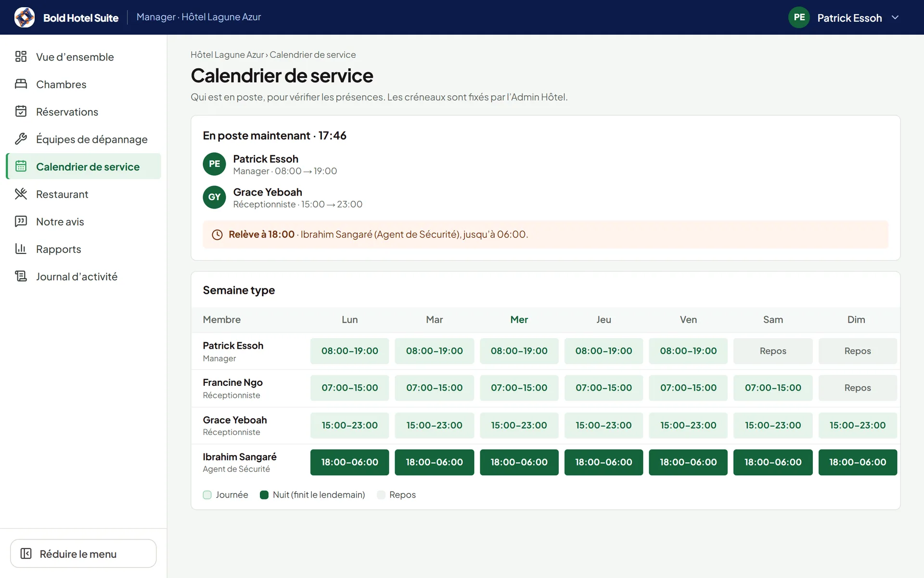Click Patrick Essoh's PE avatar in En poste

pos(214,164)
